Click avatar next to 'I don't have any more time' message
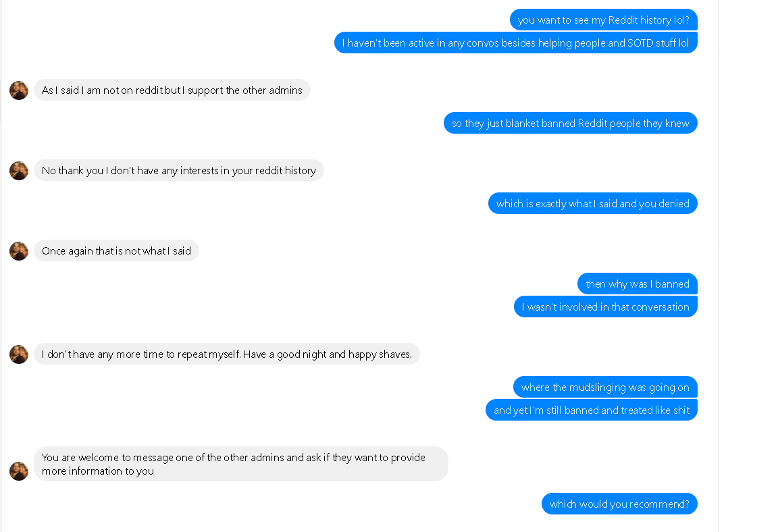The image size is (778, 532). (x=19, y=354)
